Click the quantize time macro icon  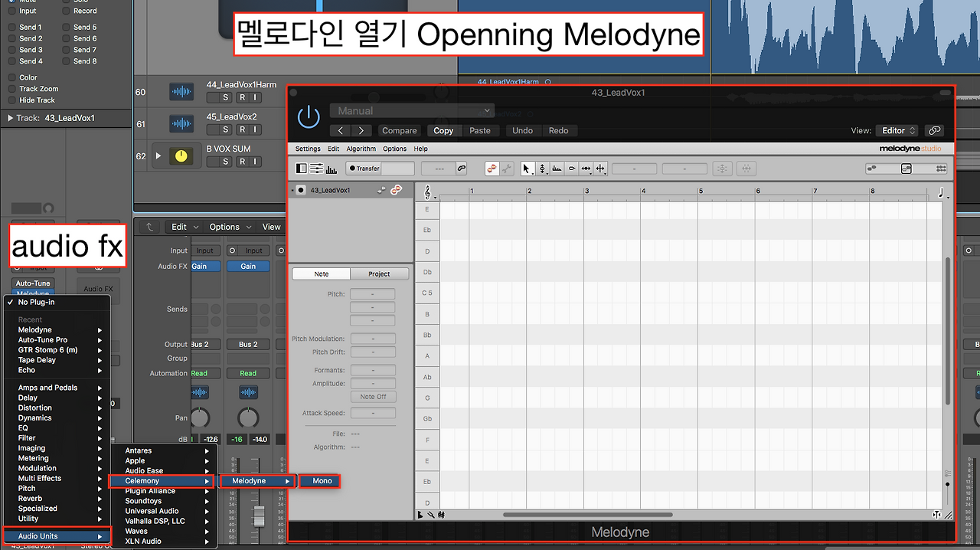pyautogui.click(x=747, y=169)
